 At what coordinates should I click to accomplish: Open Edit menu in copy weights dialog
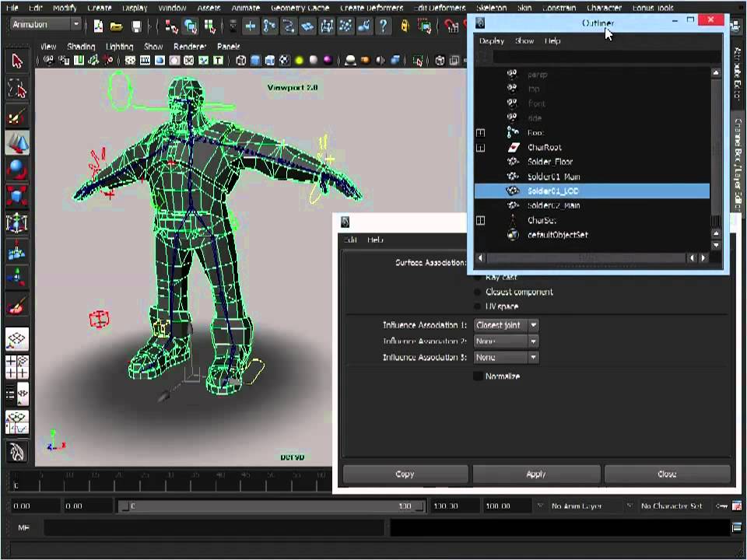coord(350,240)
